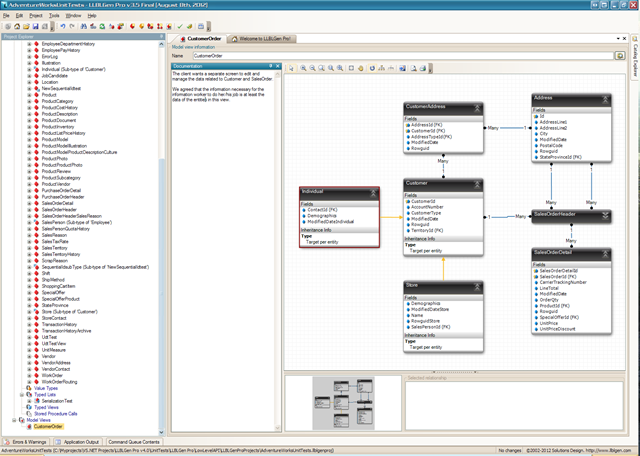Click the Undo arrow icon
Viewport: 640px width, 456px height.
pos(63,27)
